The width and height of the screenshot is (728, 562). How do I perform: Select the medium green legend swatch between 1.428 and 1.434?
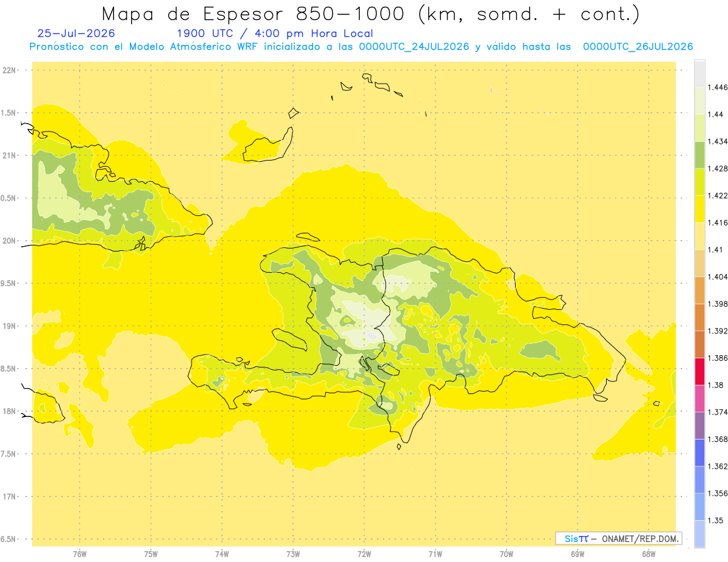click(x=699, y=155)
